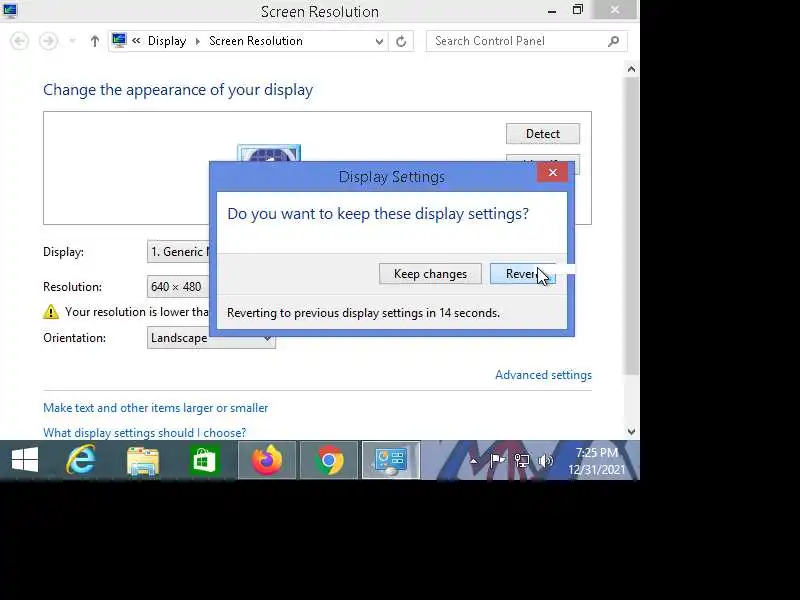
Task: Launch Google Chrome from taskbar
Action: point(329,460)
